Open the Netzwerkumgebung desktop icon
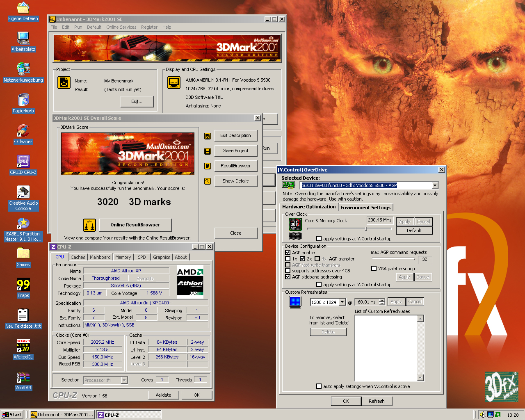This screenshot has width=525, height=420. coord(23,69)
